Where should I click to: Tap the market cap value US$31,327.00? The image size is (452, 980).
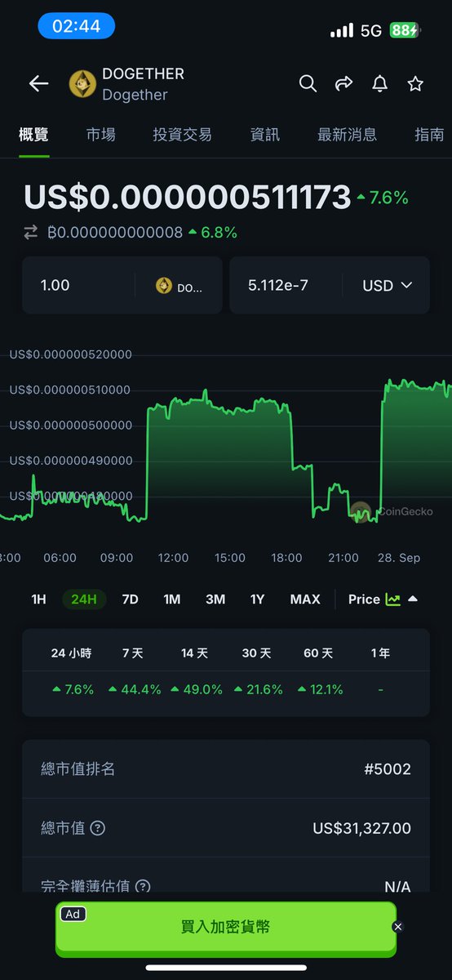click(x=362, y=828)
